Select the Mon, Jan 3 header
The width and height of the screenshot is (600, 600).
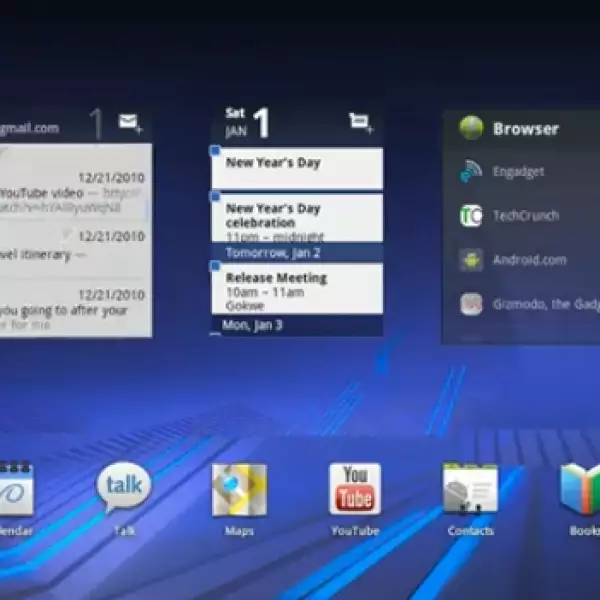pos(297,325)
